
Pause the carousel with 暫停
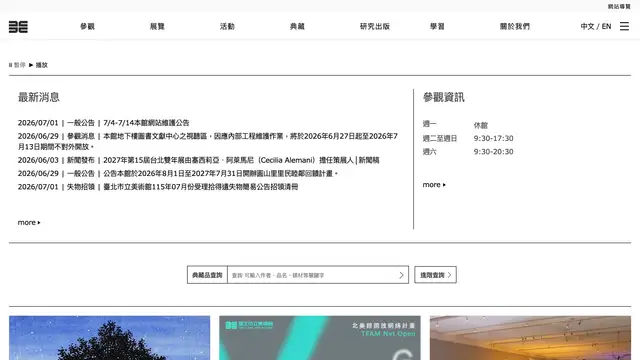pyautogui.click(x=17, y=65)
